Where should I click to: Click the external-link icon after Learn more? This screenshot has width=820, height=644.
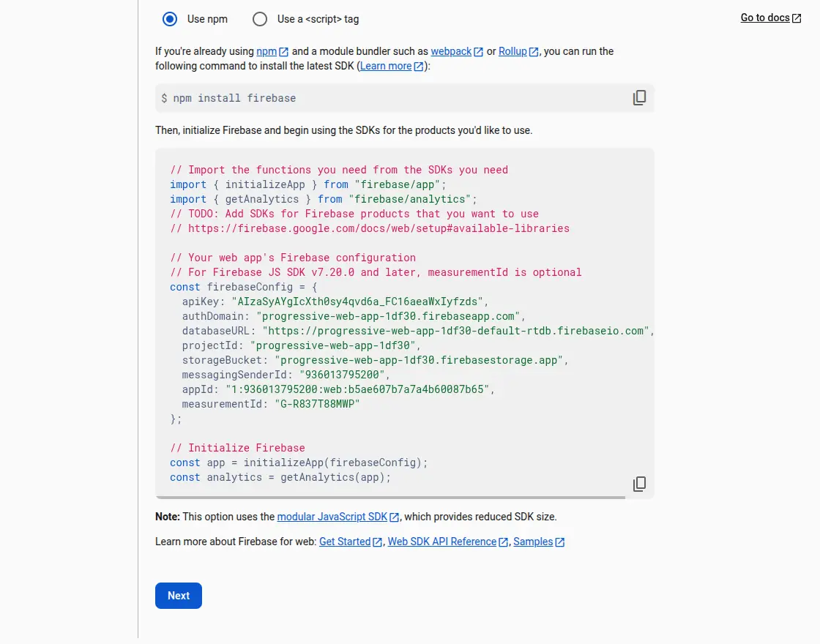point(418,67)
